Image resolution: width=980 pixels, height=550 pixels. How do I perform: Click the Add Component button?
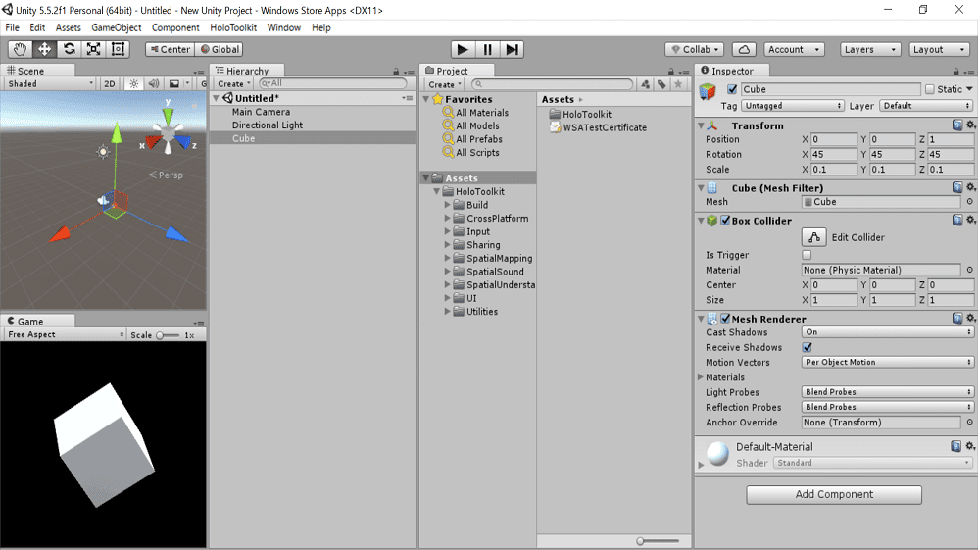click(x=834, y=494)
